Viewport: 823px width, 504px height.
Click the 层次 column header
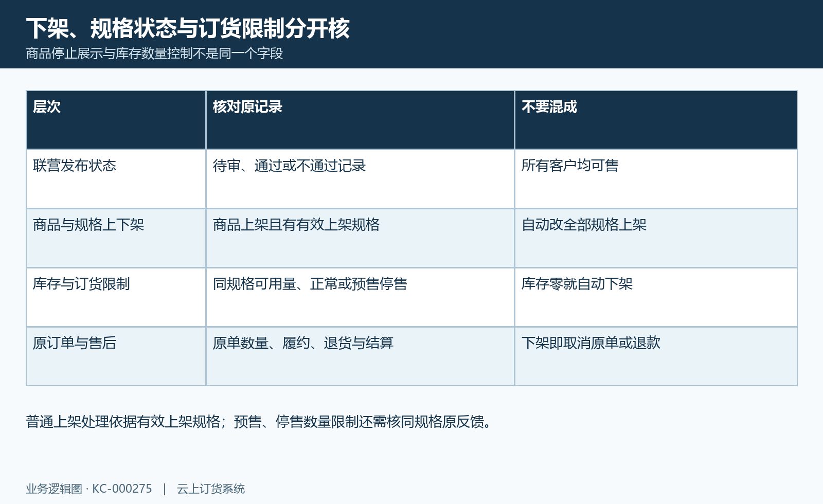[116, 120]
